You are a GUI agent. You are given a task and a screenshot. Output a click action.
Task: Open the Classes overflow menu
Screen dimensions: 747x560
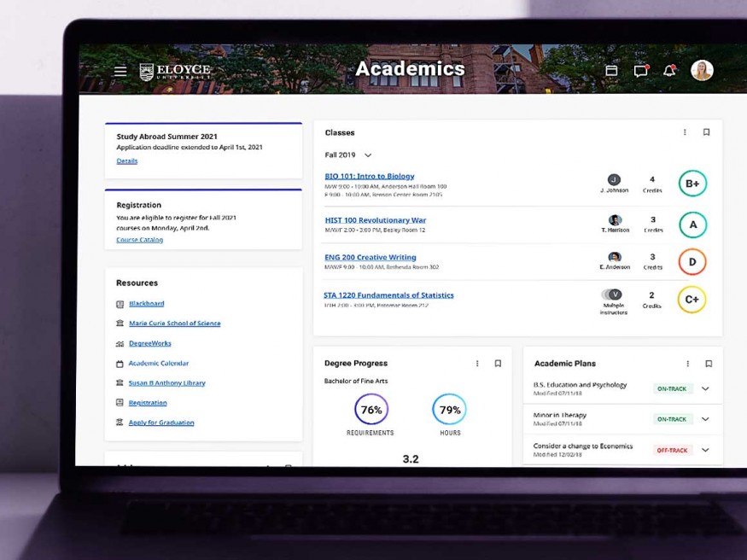click(686, 131)
